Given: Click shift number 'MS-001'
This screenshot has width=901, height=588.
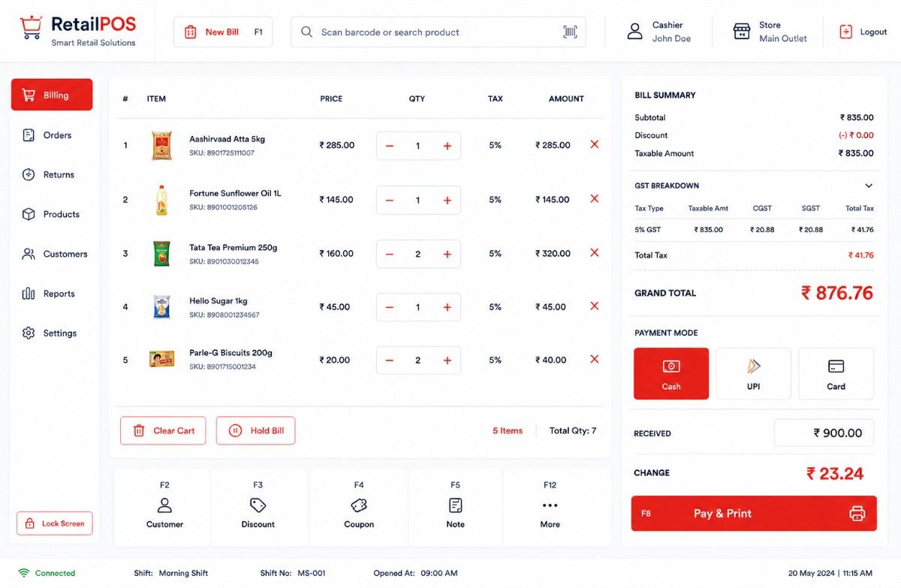Looking at the screenshot, I should coord(312,573).
